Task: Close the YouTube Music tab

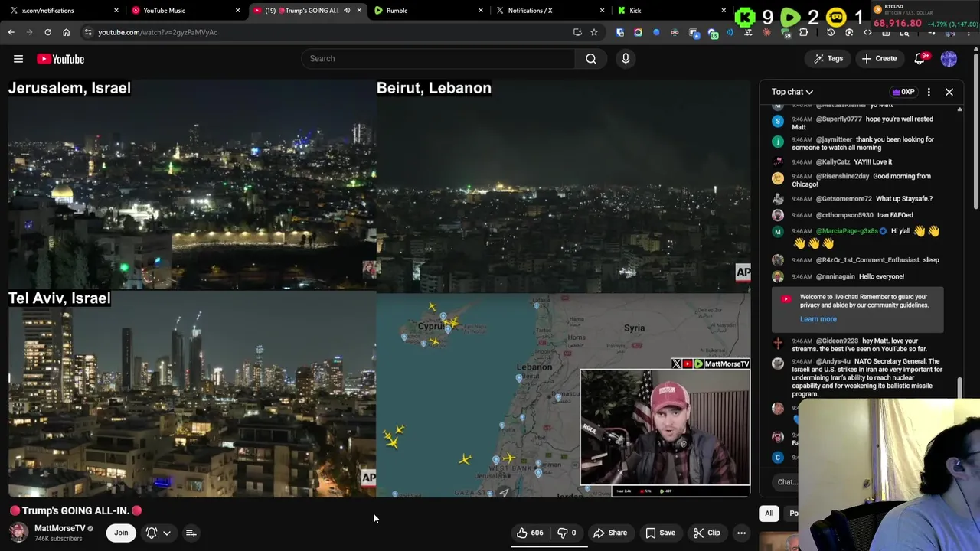Action: 237,11
